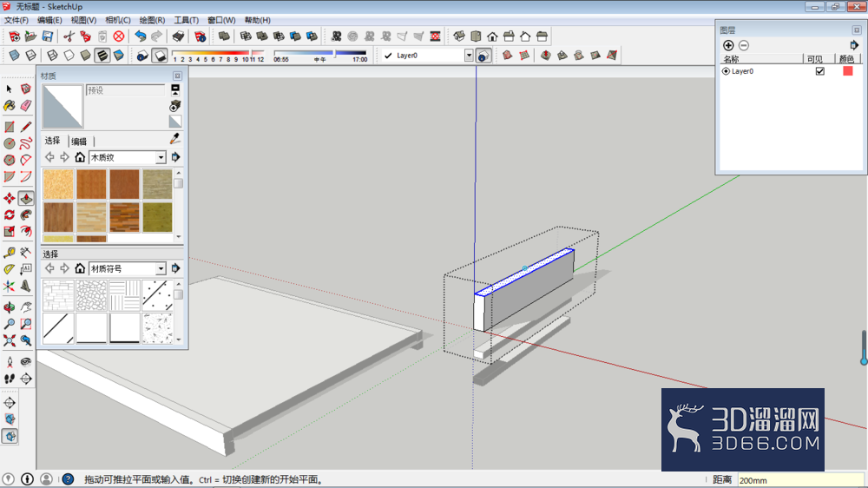Select the Rectangle drawing tool

point(9,127)
